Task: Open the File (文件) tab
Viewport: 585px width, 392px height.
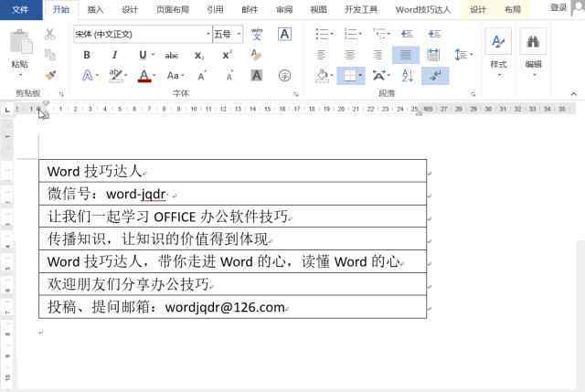Action: coord(21,9)
